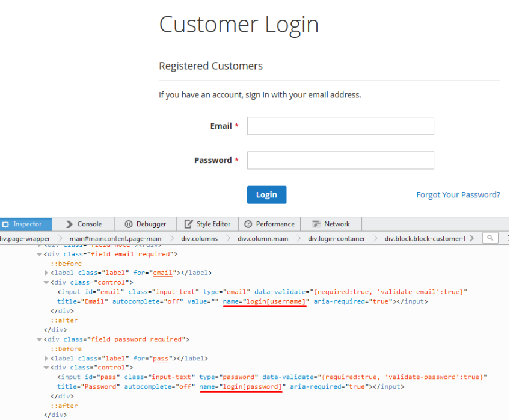Select div.column.main breadcrumb item
This screenshot has height=420, width=522.
(263, 239)
